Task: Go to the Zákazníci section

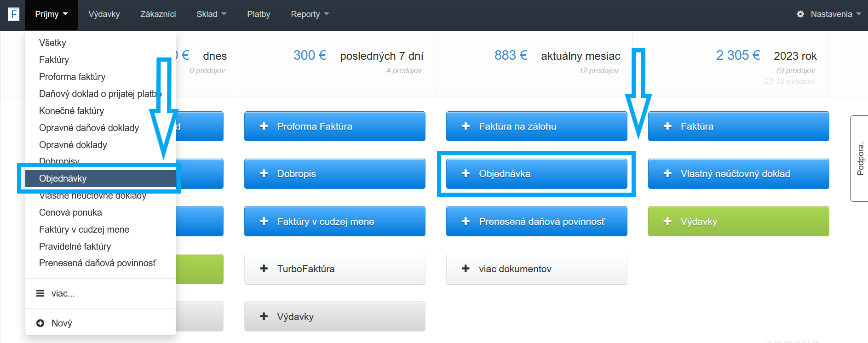Action: (158, 14)
